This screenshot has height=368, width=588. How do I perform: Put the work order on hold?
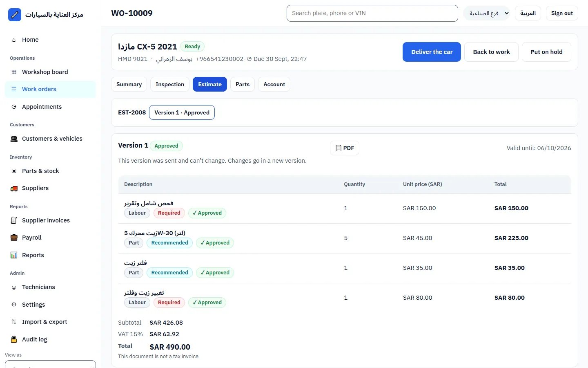coord(546,52)
